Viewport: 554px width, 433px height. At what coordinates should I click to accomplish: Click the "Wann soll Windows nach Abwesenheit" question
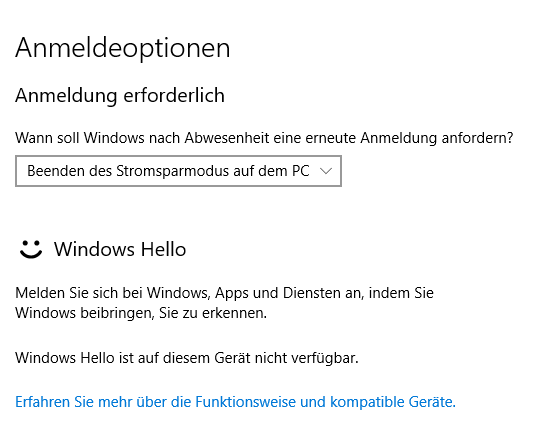point(141,138)
